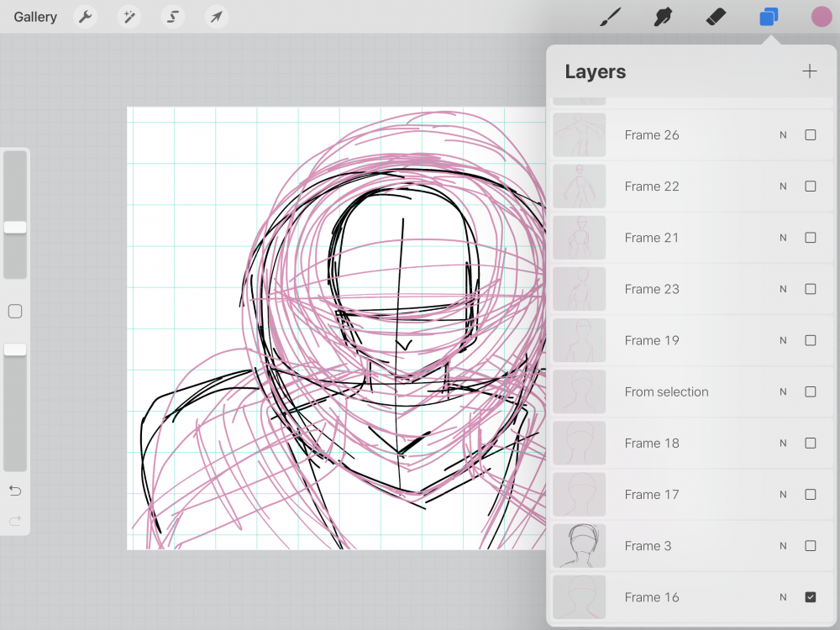
Task: Activate the Transform arrow tool
Action: 217,17
